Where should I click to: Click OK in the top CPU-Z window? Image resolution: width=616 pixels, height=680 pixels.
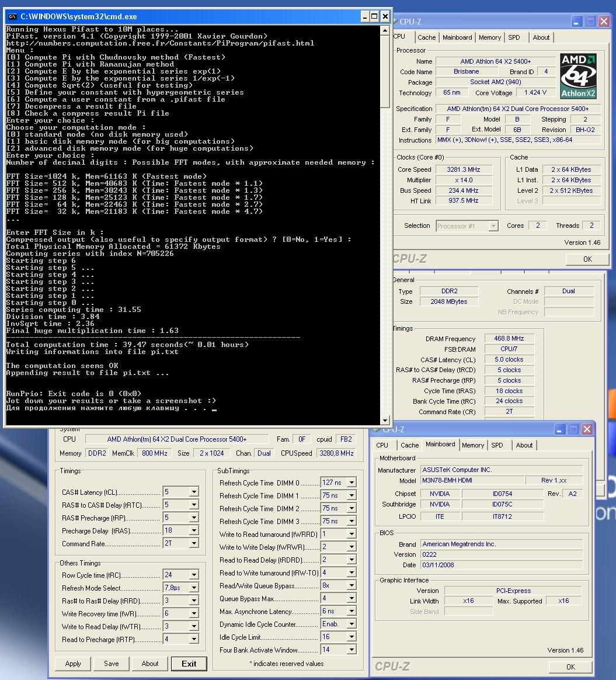tap(587, 259)
